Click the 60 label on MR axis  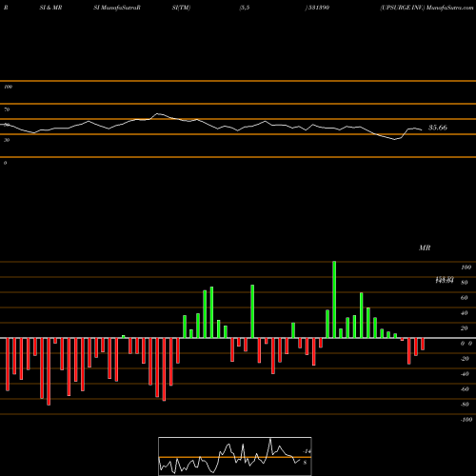464,298
